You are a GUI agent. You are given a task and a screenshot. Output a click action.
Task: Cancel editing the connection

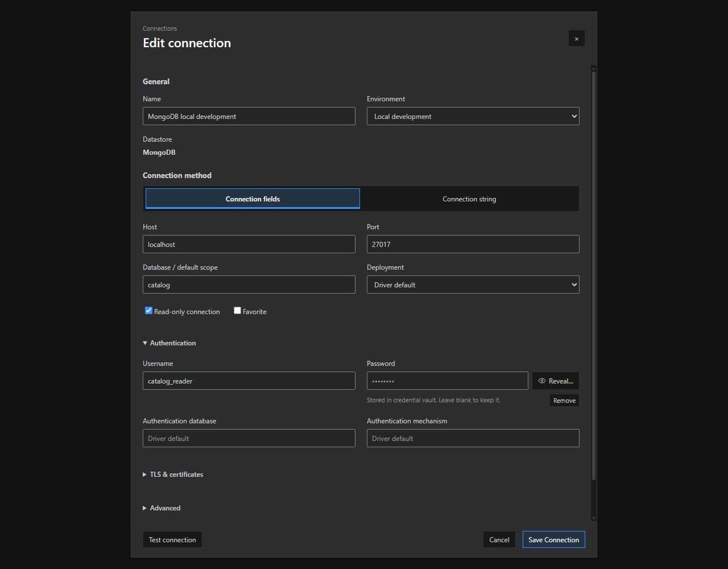[x=499, y=539]
